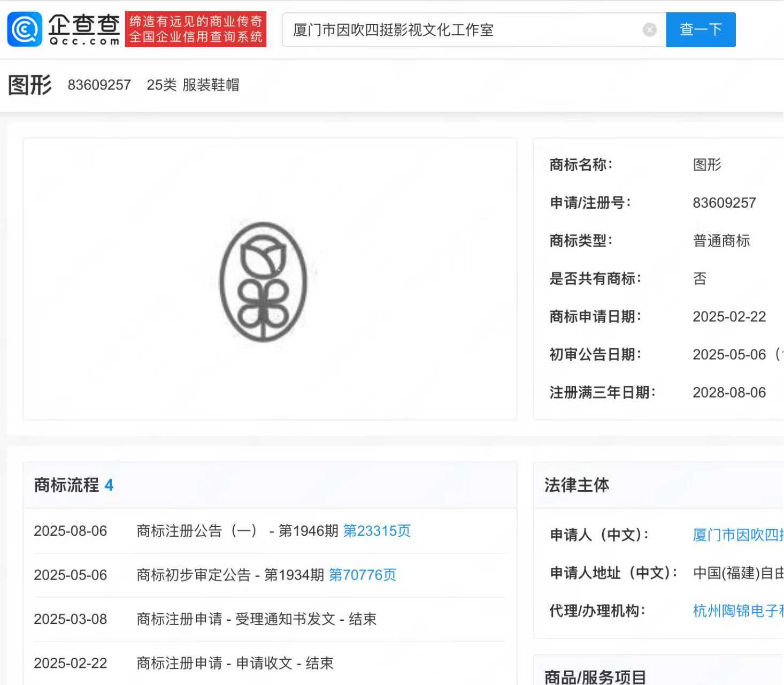Click the Qcc blue circular logo icon
Image resolution: width=784 pixels, height=685 pixels.
(24, 29)
